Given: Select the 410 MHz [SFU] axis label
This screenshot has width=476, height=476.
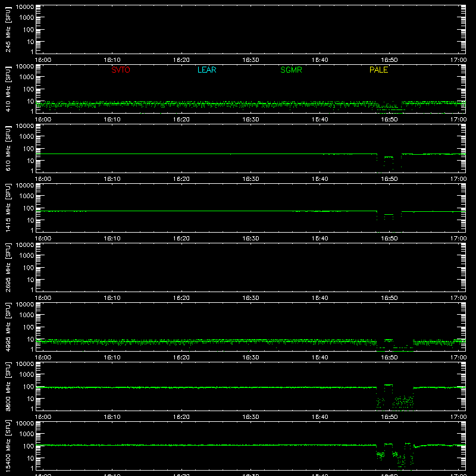Looking at the screenshot, I should (x=8, y=89).
